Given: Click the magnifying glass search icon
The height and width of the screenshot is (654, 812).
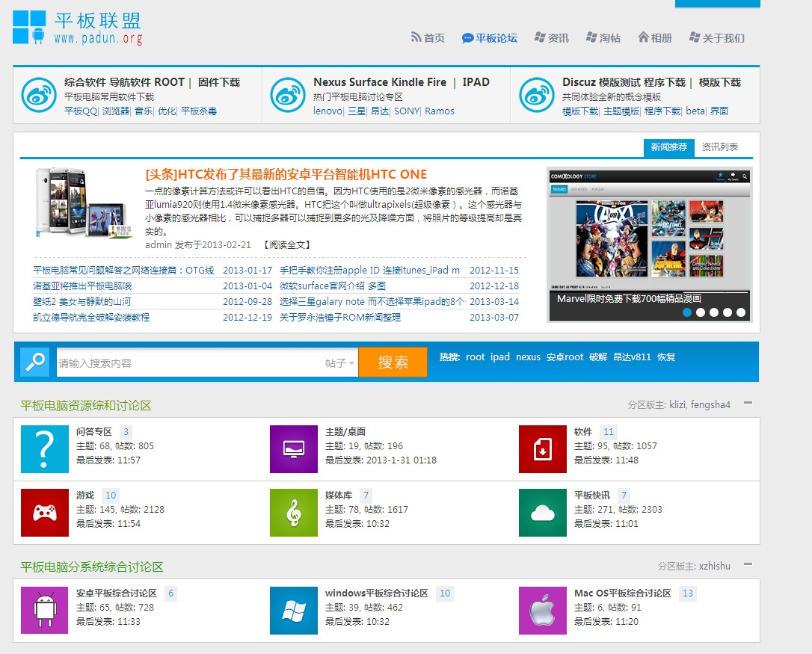Looking at the screenshot, I should click(x=35, y=362).
